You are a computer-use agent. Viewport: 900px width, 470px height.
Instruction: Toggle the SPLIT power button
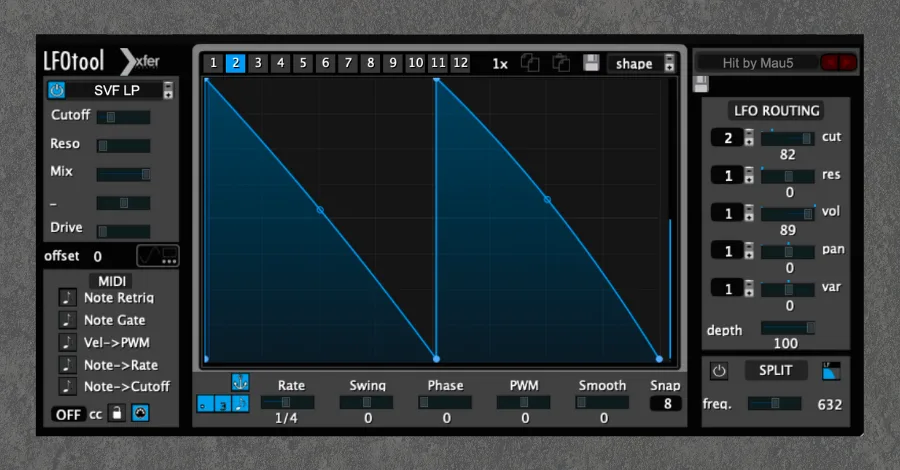point(719,371)
